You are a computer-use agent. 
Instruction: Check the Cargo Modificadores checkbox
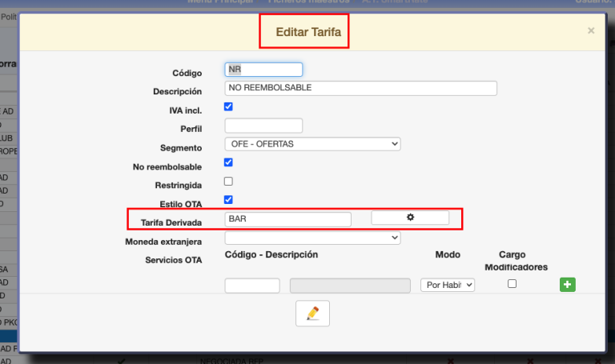tap(512, 284)
